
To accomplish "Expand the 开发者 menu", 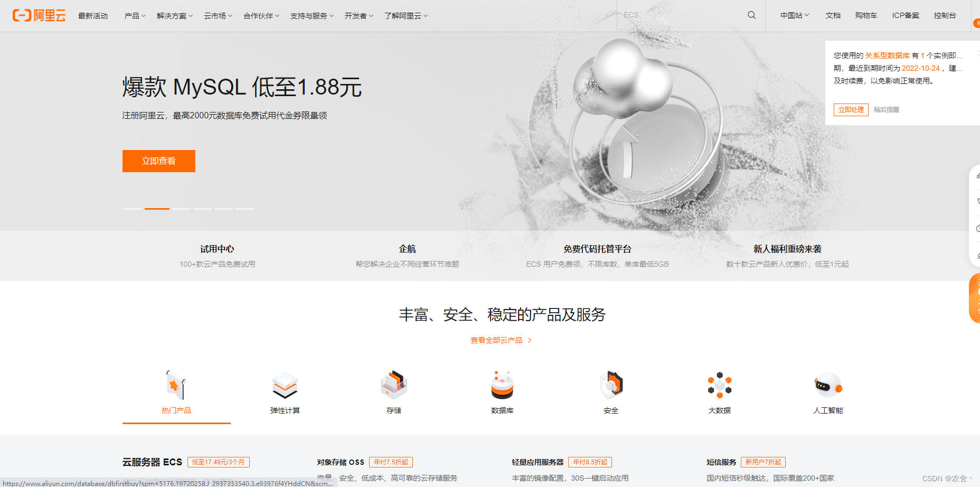I will (359, 16).
